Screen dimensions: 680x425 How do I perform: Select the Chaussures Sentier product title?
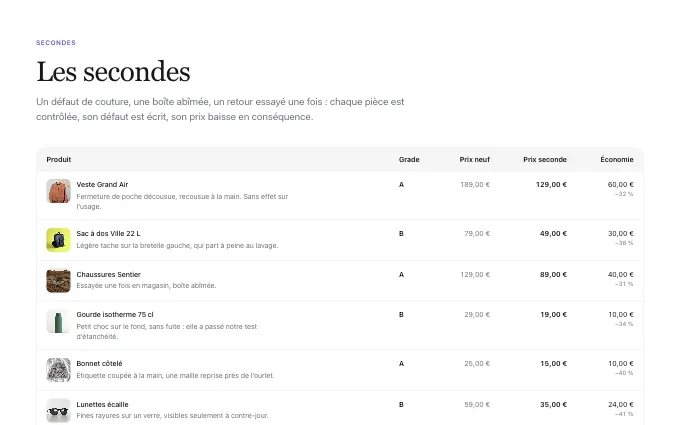108,275
